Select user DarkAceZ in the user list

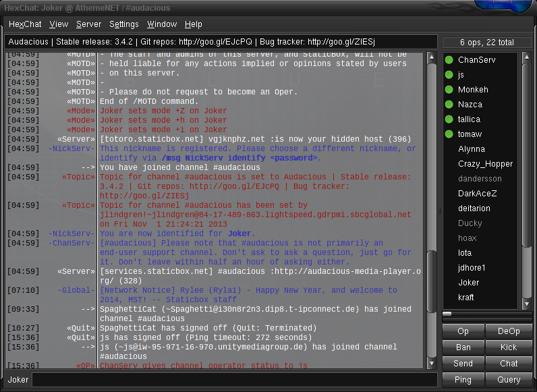tap(480, 194)
